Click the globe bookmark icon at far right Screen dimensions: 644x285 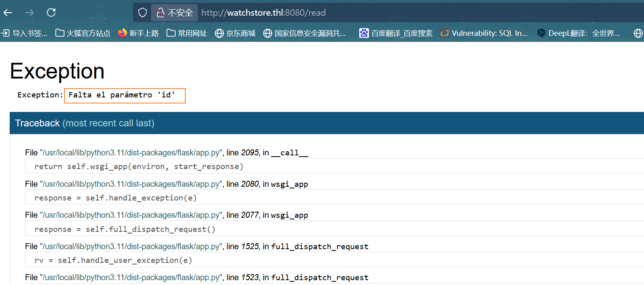pyautogui.click(x=638, y=33)
